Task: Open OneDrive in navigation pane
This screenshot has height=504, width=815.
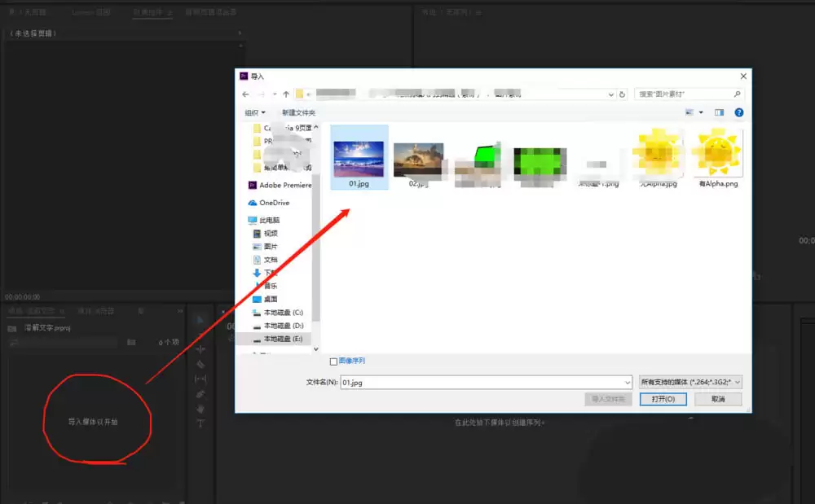Action: click(269, 203)
